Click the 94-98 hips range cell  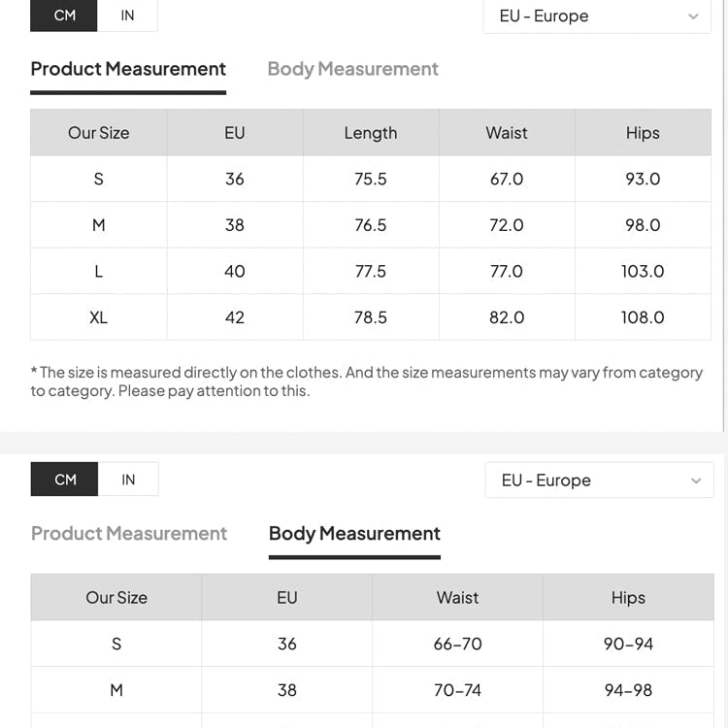(x=628, y=690)
